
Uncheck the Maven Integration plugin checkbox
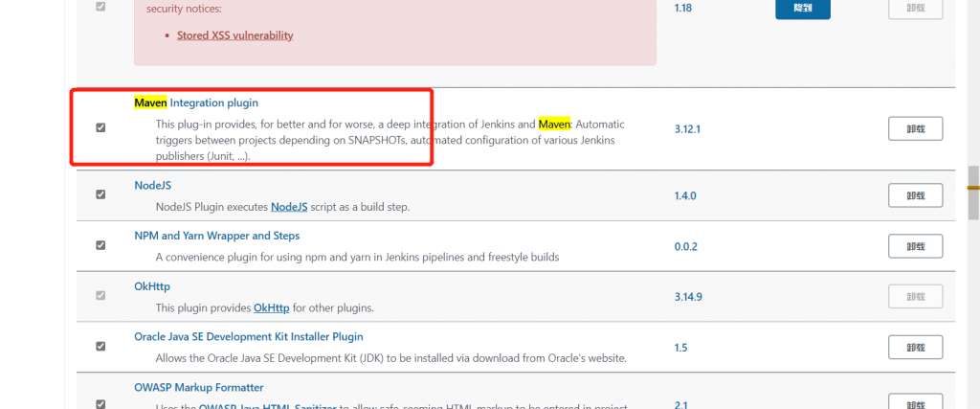(x=100, y=127)
